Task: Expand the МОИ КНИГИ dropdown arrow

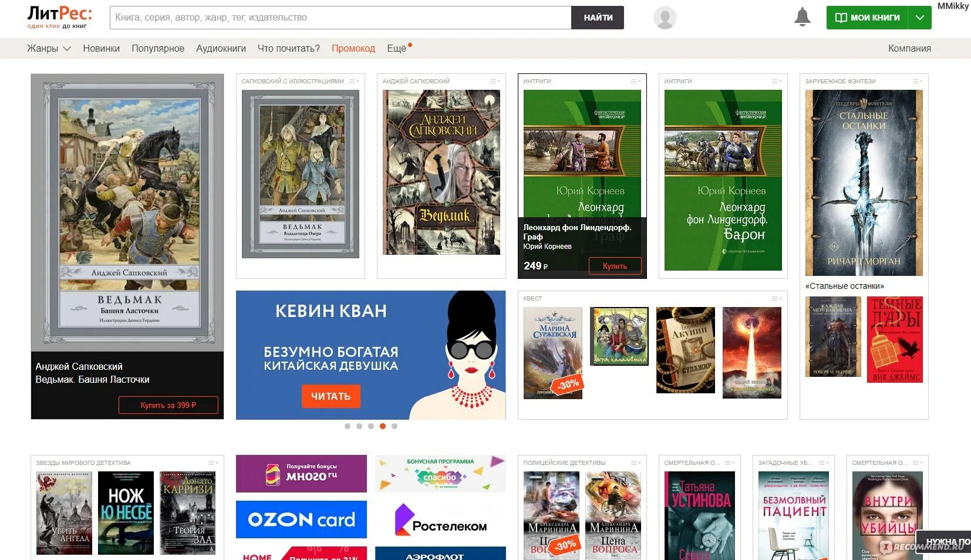Action: point(920,18)
